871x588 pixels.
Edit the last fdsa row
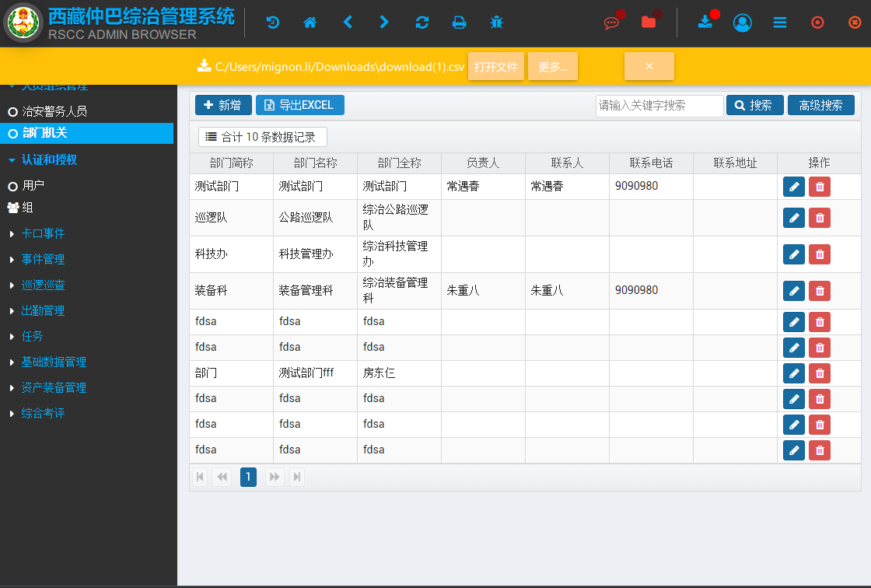point(794,450)
